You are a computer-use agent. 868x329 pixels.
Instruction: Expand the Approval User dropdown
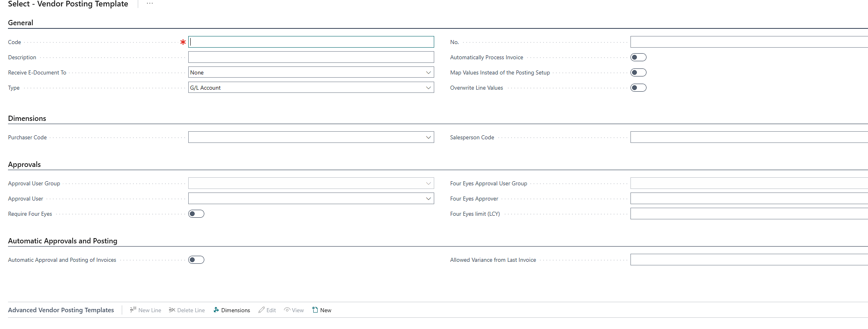pyautogui.click(x=429, y=199)
